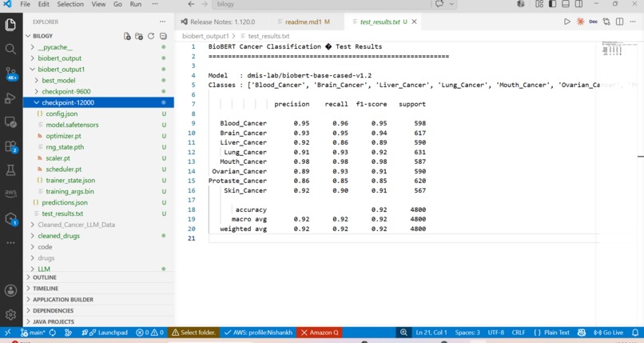Click the bilogy search box in title bar
Image resolution: width=644 pixels, height=343 pixels.
tap(321, 4)
